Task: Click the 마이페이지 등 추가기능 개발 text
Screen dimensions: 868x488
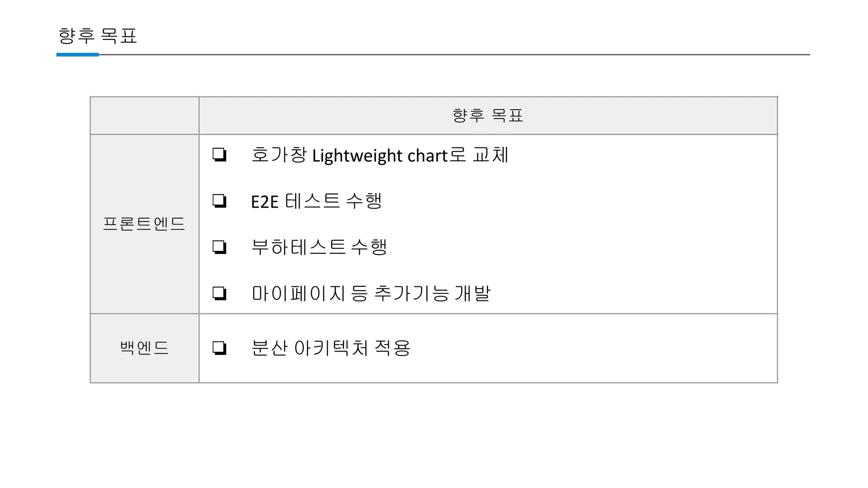Action: click(x=371, y=293)
